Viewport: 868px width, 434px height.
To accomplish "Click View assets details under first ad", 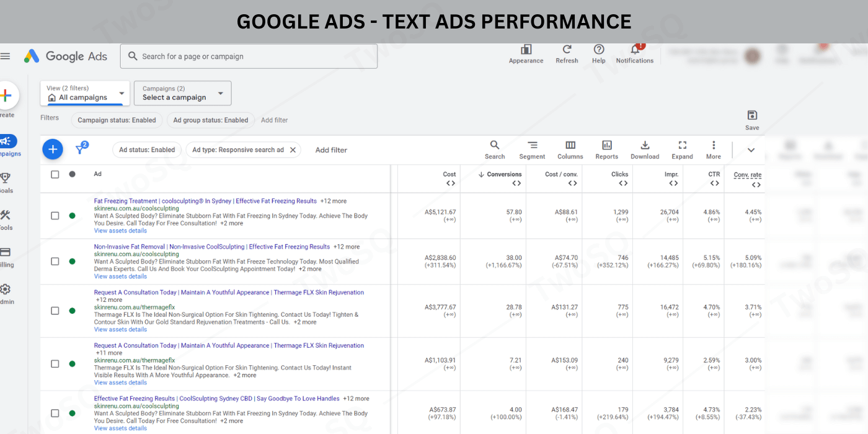I will tap(120, 231).
